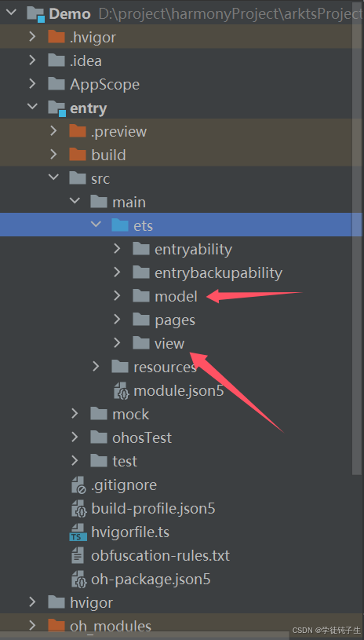
Task: Click the AppScope folder icon
Action: click(x=56, y=84)
